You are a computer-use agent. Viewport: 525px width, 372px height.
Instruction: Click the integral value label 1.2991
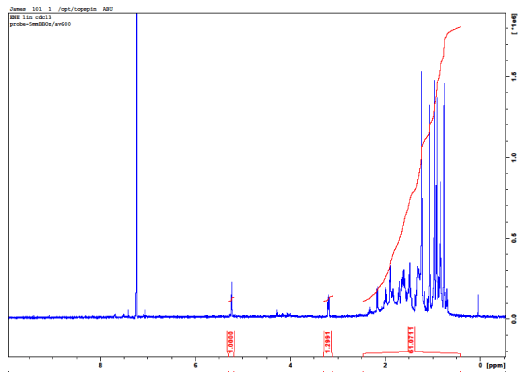328,341
